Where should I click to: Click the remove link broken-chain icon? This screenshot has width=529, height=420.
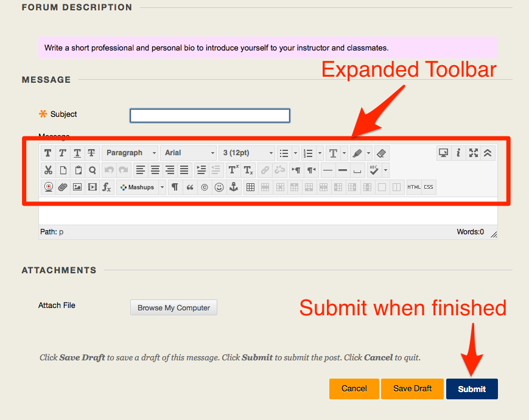[x=279, y=170]
